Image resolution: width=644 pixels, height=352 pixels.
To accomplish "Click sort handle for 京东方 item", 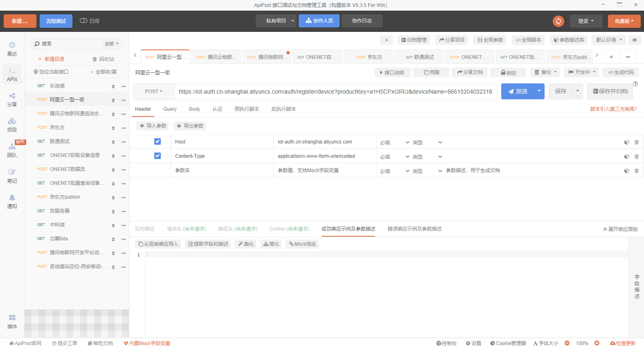I will click(x=113, y=128).
